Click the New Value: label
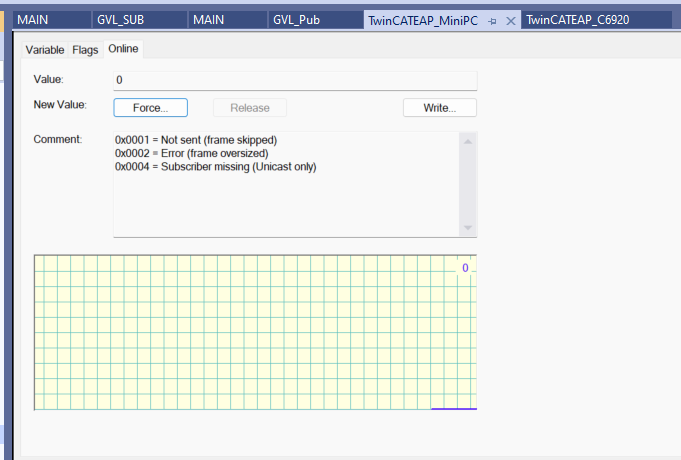681x460 pixels. (60, 105)
